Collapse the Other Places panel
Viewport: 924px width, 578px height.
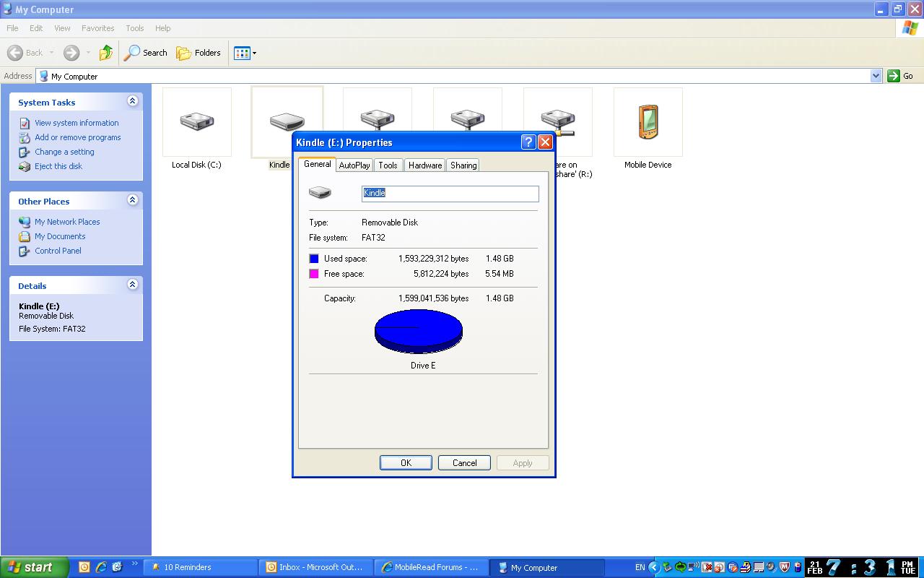point(132,200)
